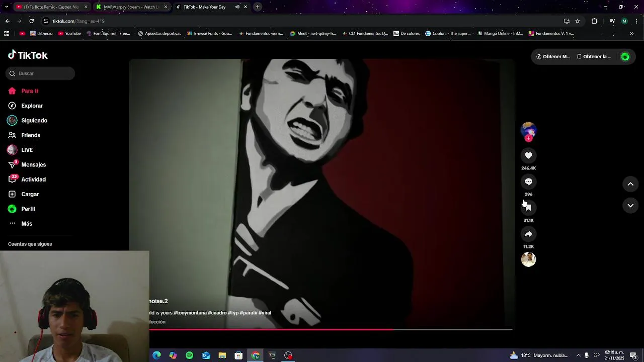Open the spinning sound disc thumbnail
The width and height of the screenshot is (644, 362).
point(528,259)
